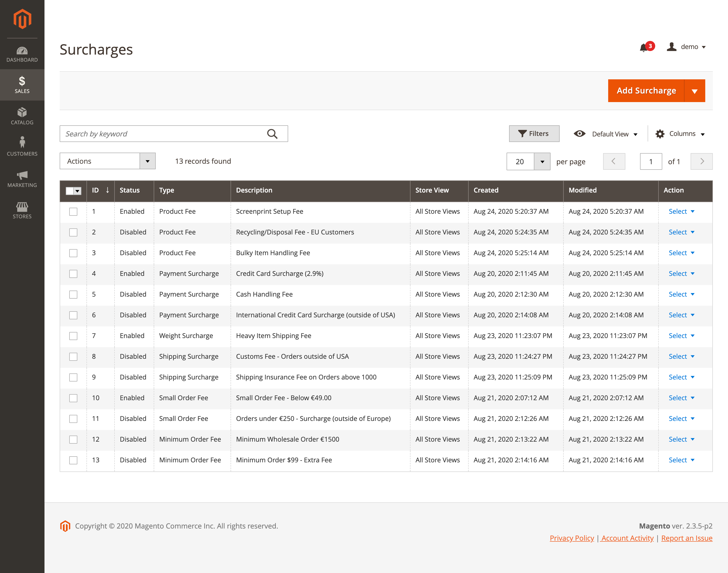
Task: Open the notifications bell
Action: point(643,48)
